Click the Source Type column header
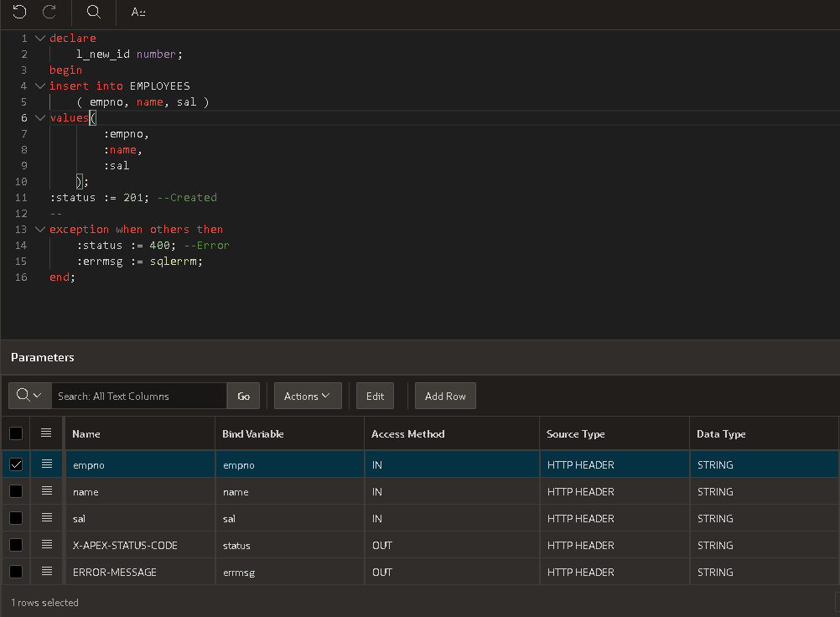This screenshot has height=617, width=840. (576, 433)
